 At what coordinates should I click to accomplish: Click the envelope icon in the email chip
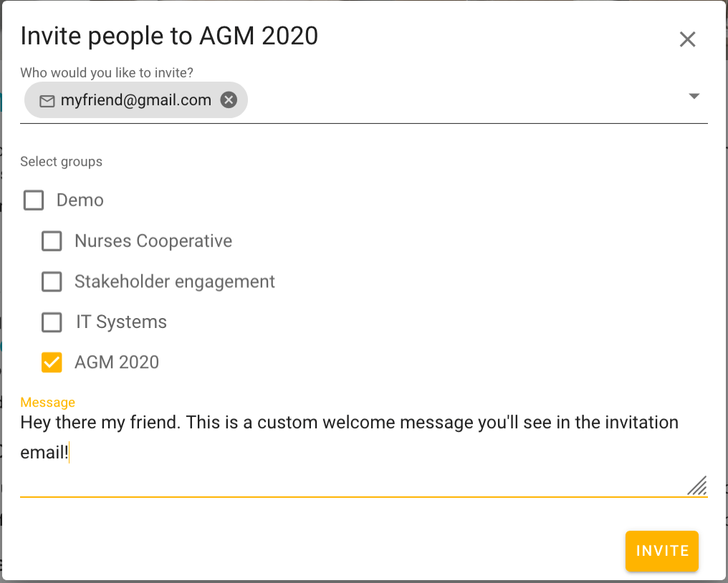click(x=47, y=101)
